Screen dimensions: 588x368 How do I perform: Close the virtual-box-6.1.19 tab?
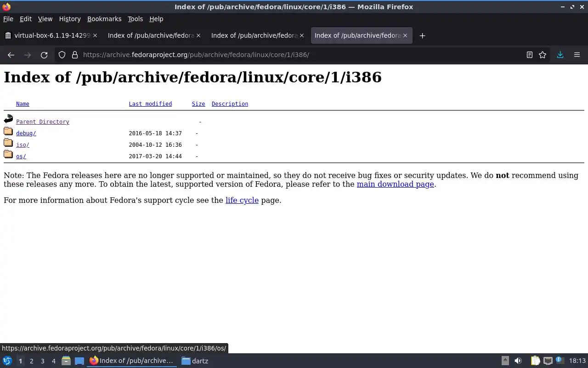pyautogui.click(x=95, y=35)
